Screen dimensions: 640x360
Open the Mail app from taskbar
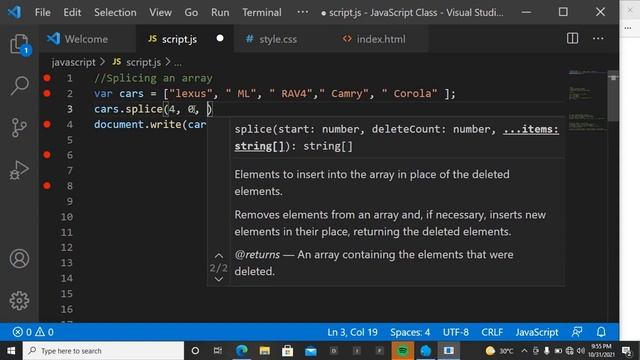311,351
